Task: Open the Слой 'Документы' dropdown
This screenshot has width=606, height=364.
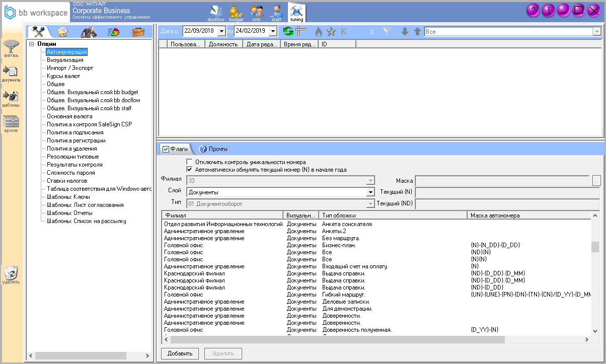Action: click(x=370, y=192)
